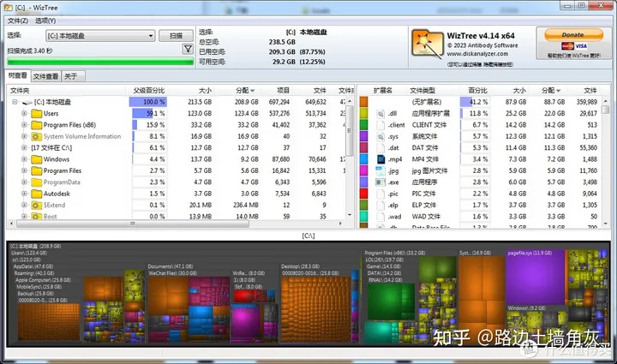Image resolution: width=617 pixels, height=364 pixels.
Task: Open the 文件(Z) menu
Action: 18,21
